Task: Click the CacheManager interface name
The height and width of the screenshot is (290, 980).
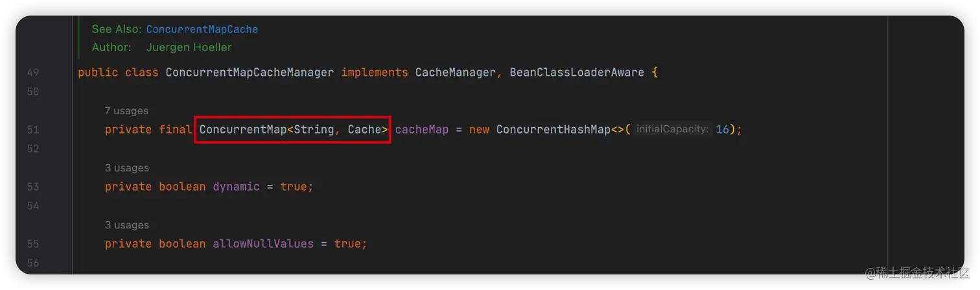Action: pos(455,73)
